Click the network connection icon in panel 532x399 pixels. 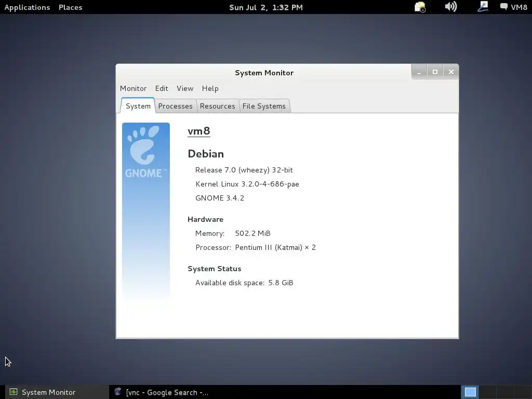click(x=483, y=6)
